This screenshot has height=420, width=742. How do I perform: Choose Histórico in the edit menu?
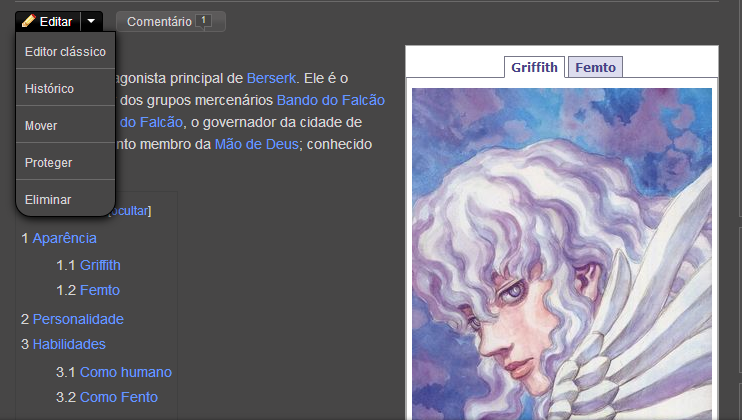65,88
